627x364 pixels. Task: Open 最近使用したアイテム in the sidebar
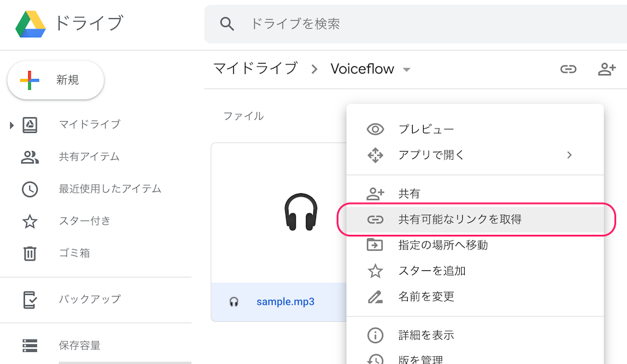click(x=110, y=188)
